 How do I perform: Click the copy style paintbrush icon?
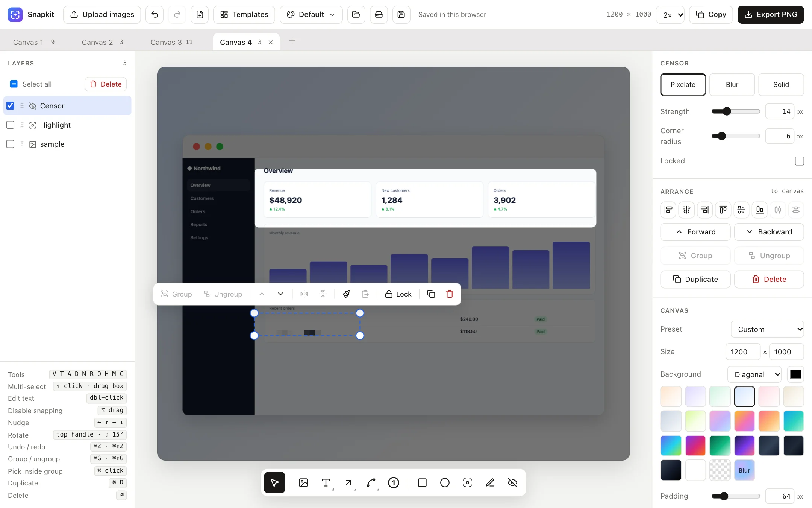coord(347,294)
